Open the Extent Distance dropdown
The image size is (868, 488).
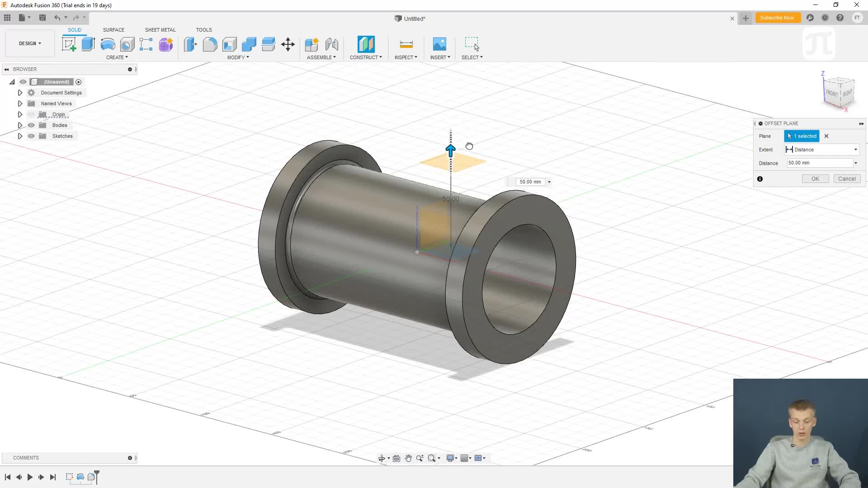tap(822, 150)
